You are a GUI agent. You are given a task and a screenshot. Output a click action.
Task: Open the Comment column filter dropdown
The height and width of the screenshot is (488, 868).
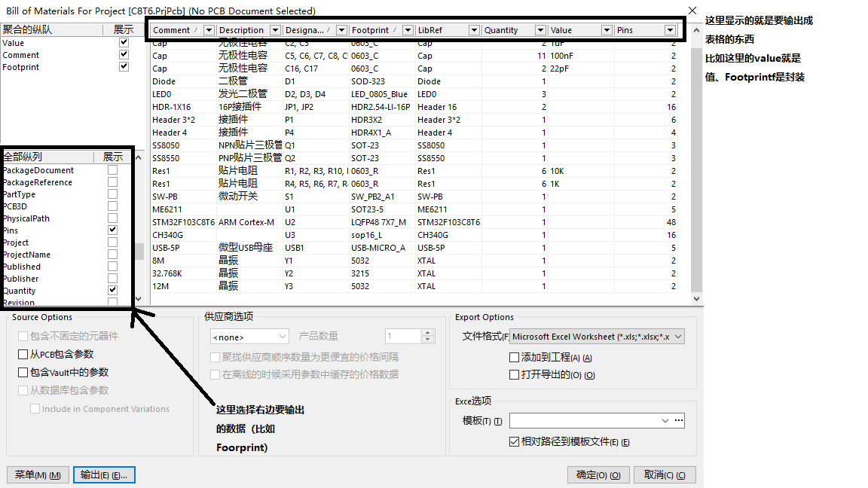tap(209, 30)
